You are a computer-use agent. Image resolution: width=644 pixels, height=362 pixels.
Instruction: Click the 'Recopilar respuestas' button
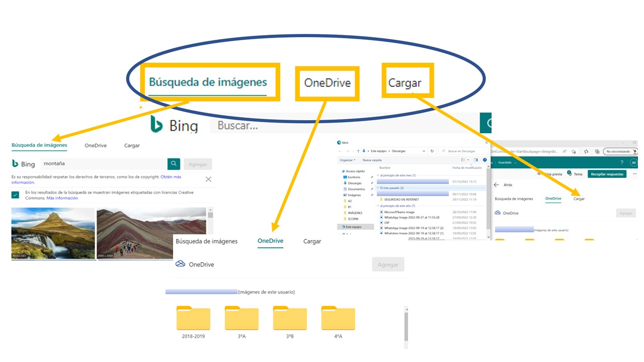coord(607,174)
